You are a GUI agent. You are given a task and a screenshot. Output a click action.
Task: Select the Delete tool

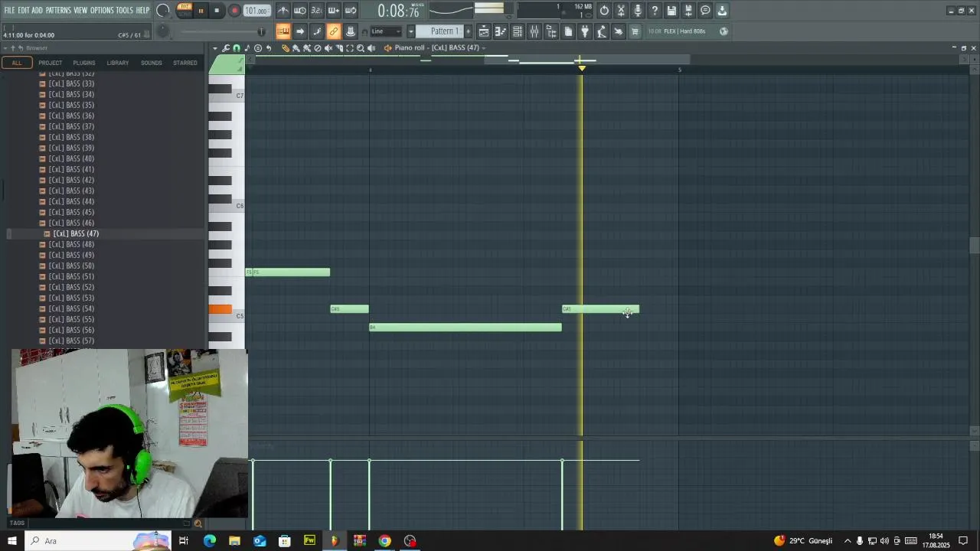tap(318, 48)
